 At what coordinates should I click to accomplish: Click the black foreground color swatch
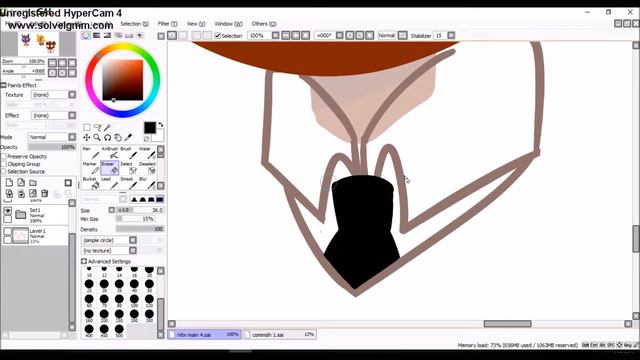tap(149, 127)
